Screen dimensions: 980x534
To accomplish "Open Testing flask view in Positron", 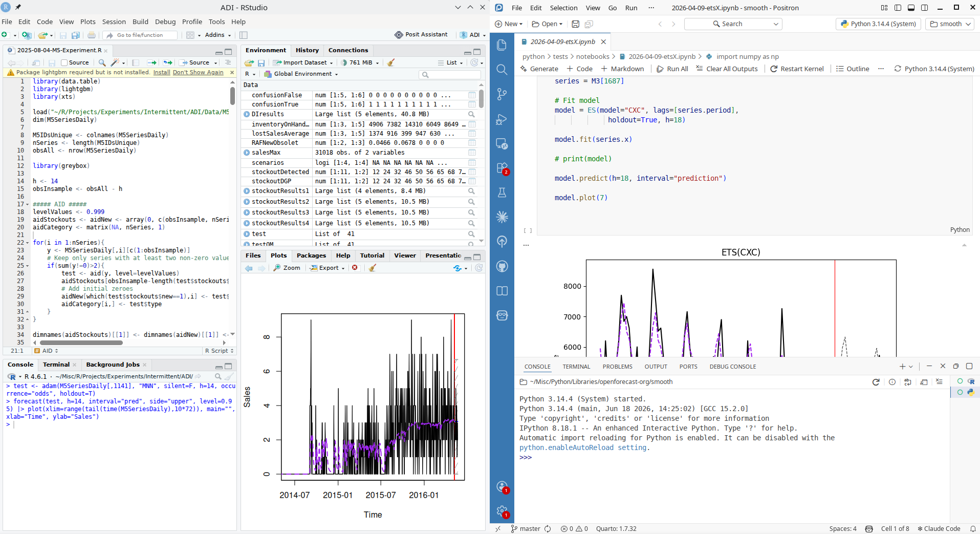I will click(502, 193).
